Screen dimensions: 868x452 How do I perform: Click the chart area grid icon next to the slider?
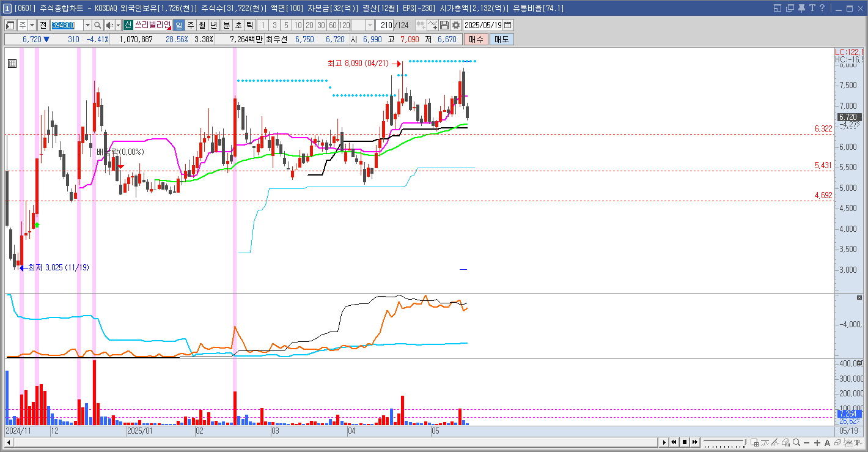(x=754, y=442)
